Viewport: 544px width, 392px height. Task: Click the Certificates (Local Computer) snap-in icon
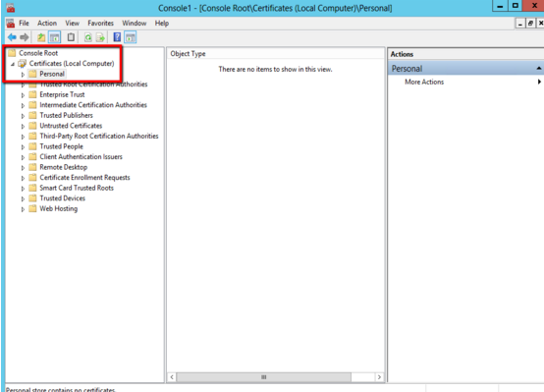[x=23, y=64]
